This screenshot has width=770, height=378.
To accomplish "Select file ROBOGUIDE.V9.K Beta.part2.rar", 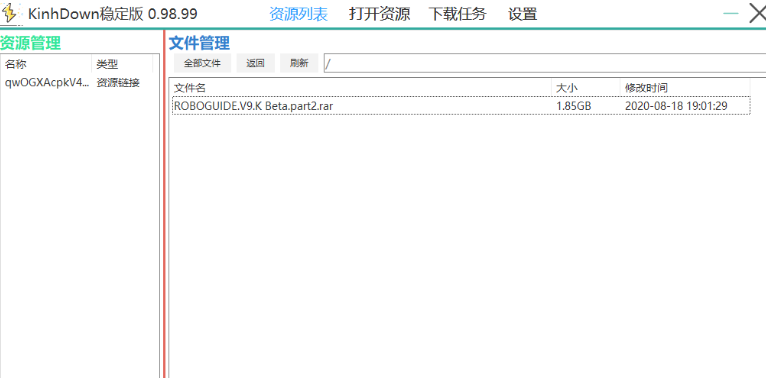I will (x=461, y=106).
